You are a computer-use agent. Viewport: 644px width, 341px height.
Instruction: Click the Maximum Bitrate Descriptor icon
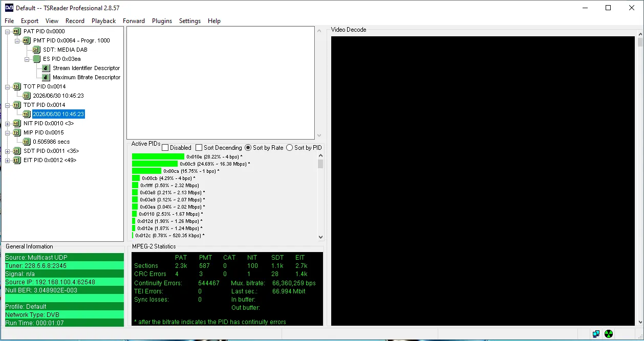46,77
